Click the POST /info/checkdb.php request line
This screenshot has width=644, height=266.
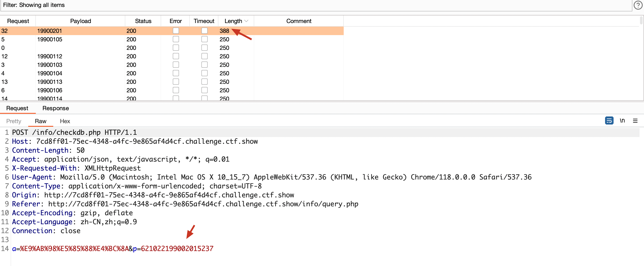(x=75, y=132)
